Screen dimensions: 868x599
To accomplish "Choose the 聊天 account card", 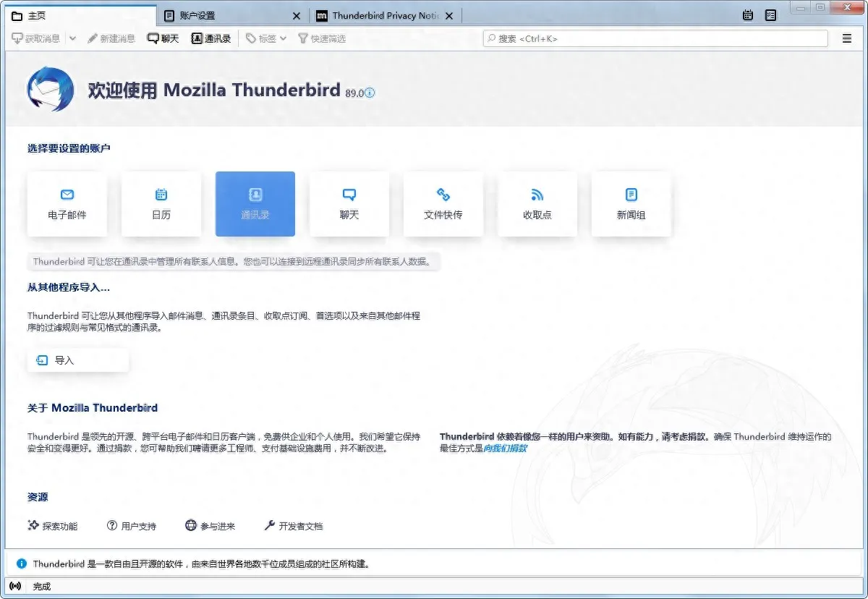I will pos(349,204).
